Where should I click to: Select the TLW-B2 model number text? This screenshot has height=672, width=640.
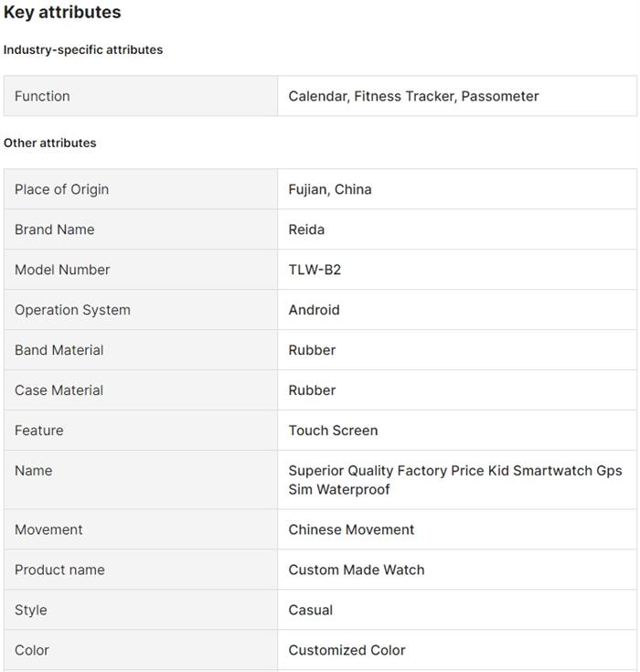315,270
